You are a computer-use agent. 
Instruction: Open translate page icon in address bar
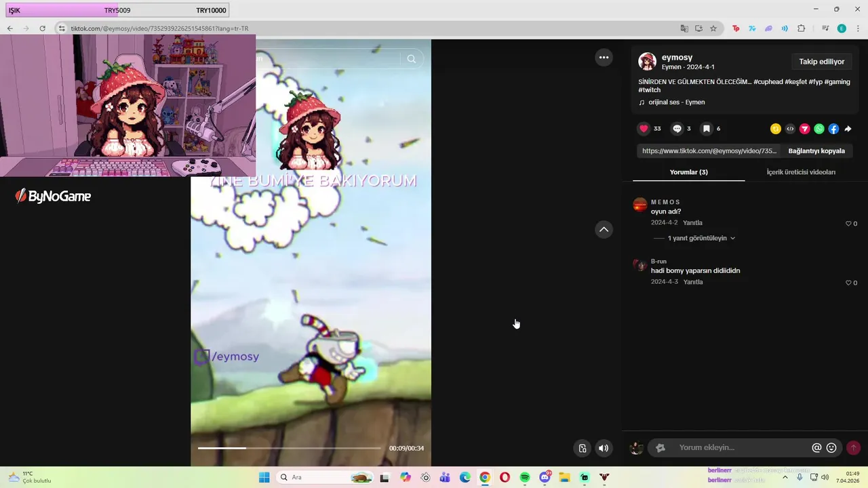(x=684, y=28)
